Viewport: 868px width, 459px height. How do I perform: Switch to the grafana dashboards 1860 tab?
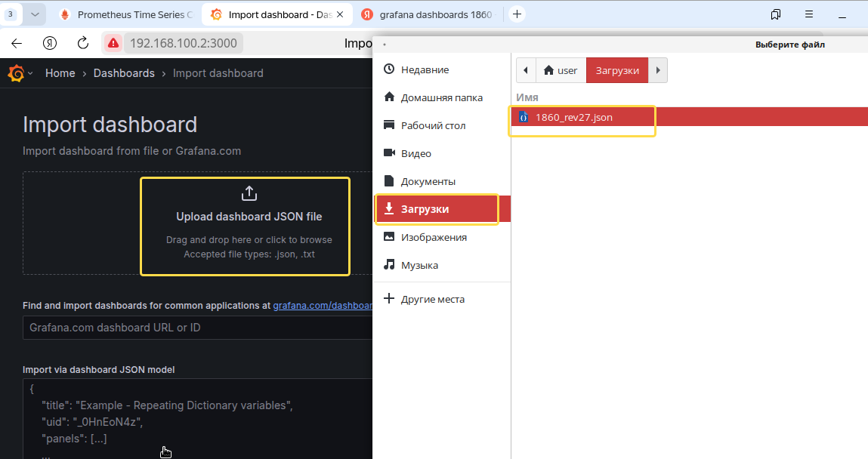point(428,14)
